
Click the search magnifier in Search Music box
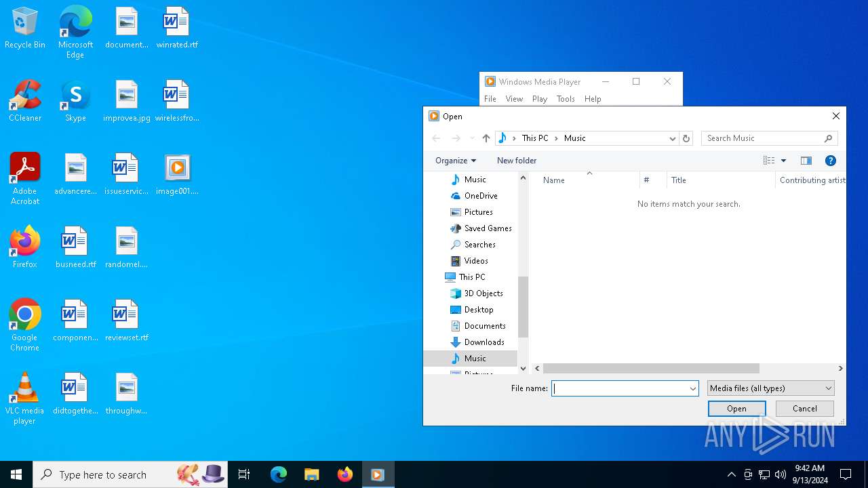[x=828, y=138]
